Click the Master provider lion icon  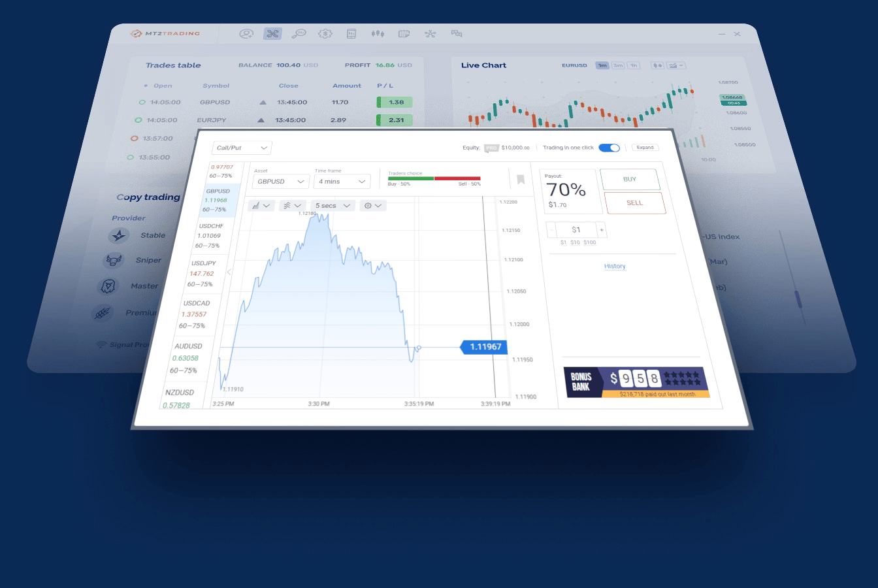click(x=108, y=286)
